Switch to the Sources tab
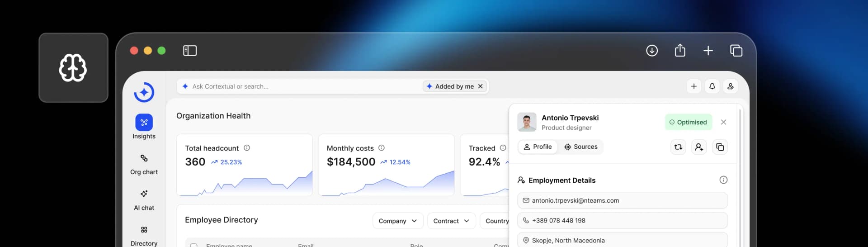868x247 pixels. pyautogui.click(x=581, y=147)
